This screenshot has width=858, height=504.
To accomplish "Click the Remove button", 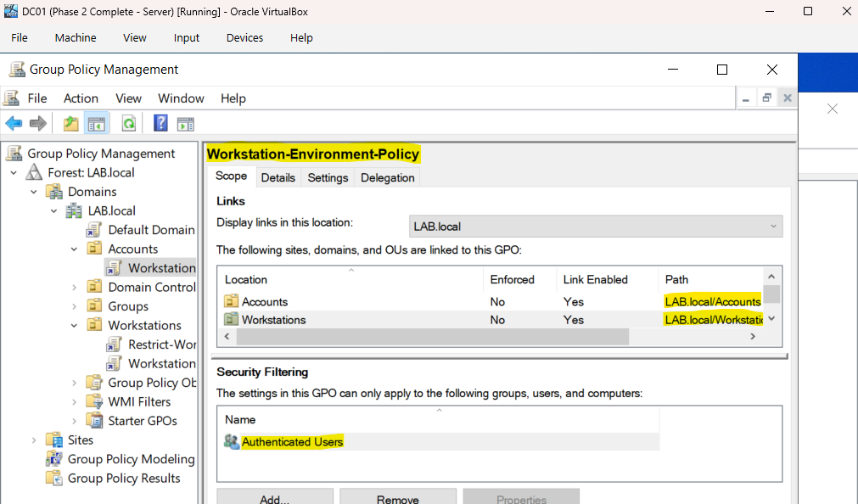I will 398,498.
